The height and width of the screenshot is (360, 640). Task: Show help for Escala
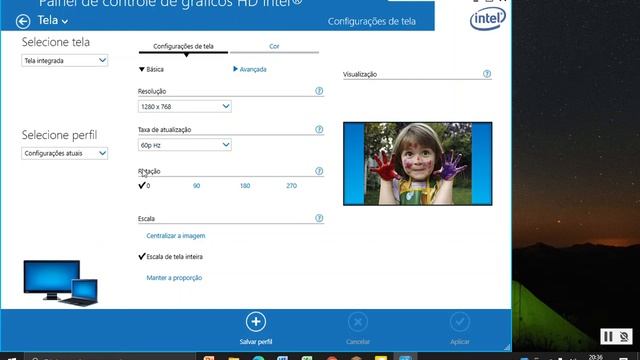click(x=319, y=218)
